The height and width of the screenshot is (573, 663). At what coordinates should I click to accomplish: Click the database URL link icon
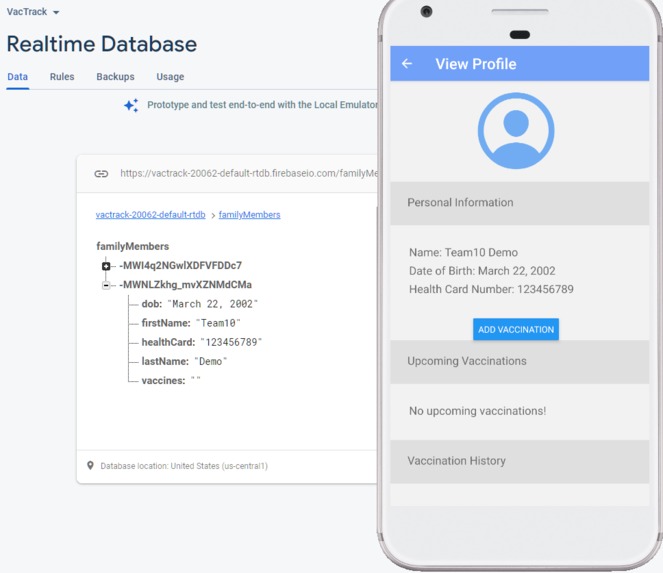click(101, 174)
